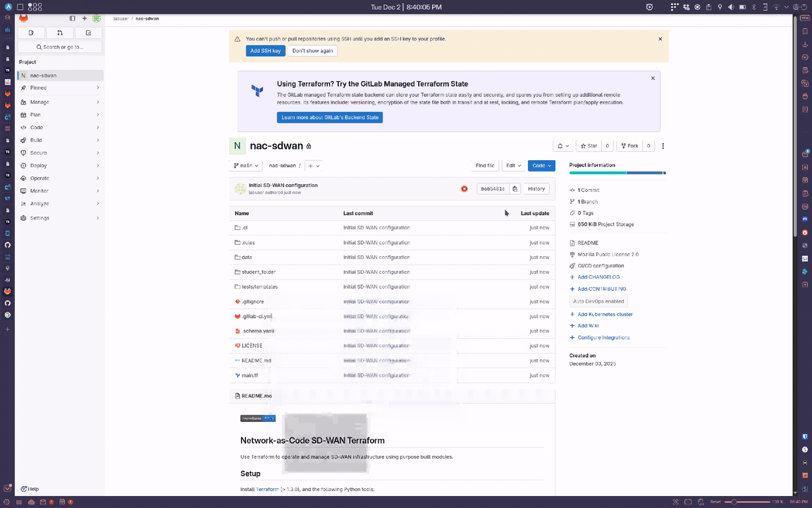812x508 pixels.
Task: Expand the Plan sidebar section
Action: coord(60,114)
